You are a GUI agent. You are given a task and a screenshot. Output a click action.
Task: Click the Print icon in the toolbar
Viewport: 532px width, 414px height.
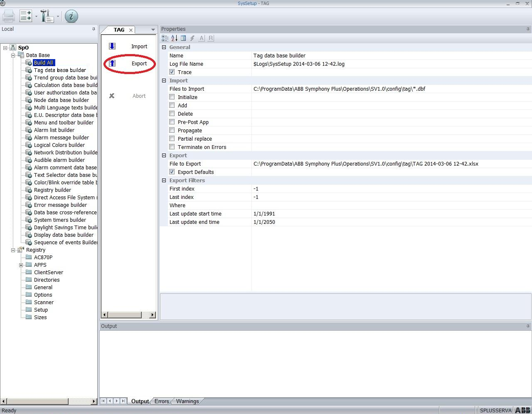[x=8, y=15]
